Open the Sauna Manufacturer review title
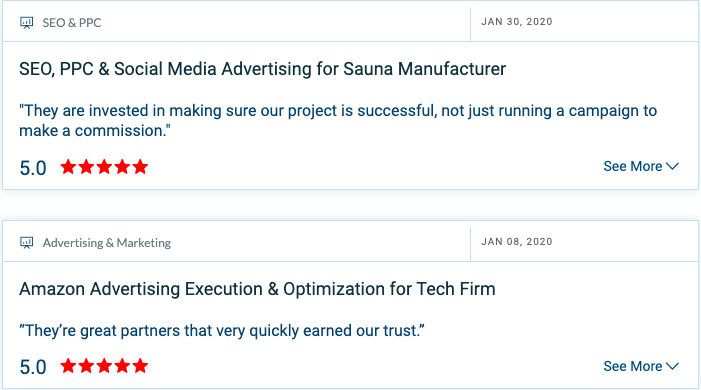Image resolution: width=701 pixels, height=390 pixels. point(262,69)
